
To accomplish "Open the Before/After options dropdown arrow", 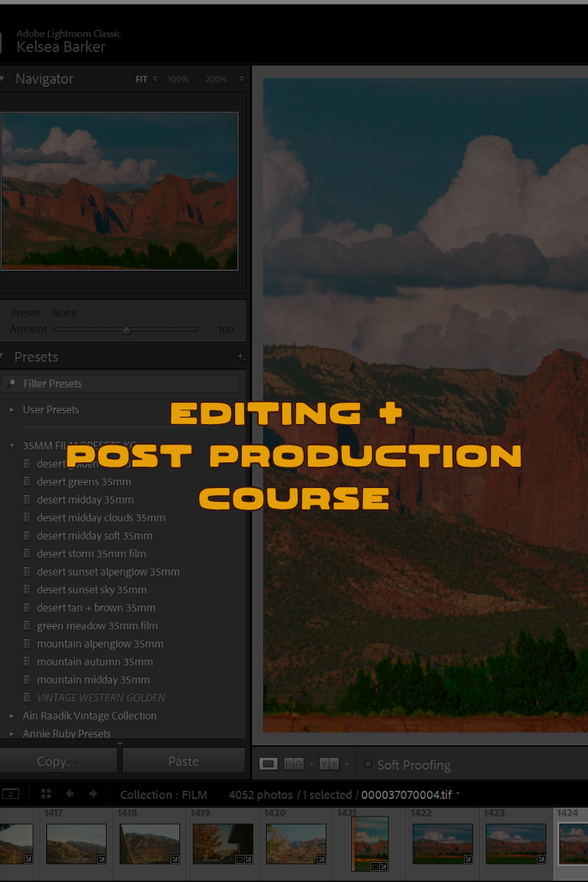I will coord(345,764).
